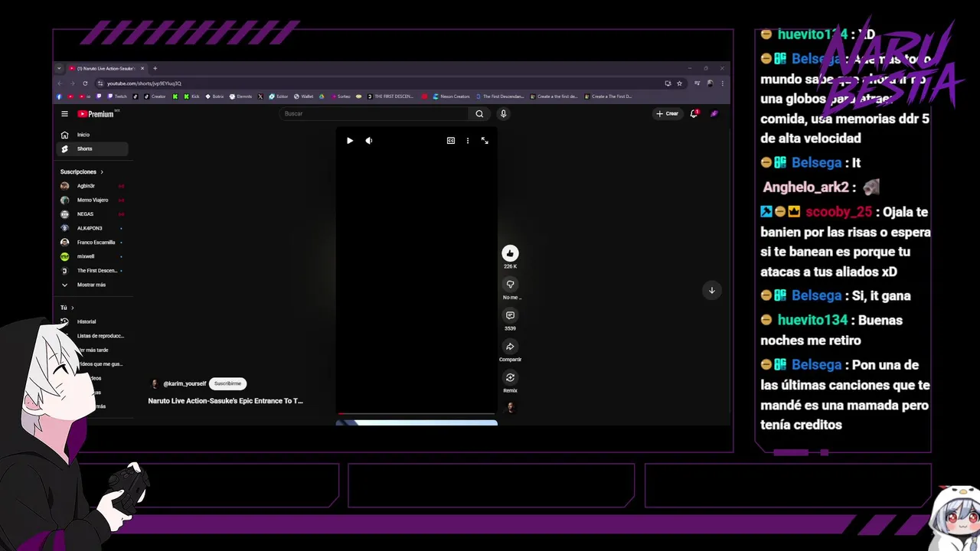Open Elemnts bookmark
980x551 pixels.
point(240,96)
